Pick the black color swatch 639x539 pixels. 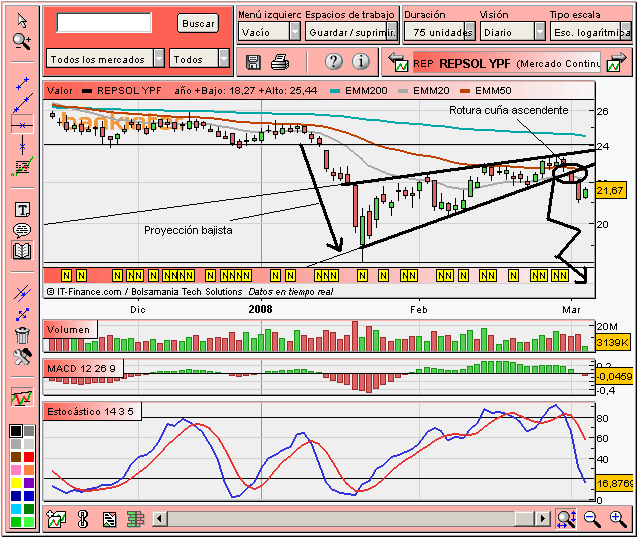click(16, 431)
